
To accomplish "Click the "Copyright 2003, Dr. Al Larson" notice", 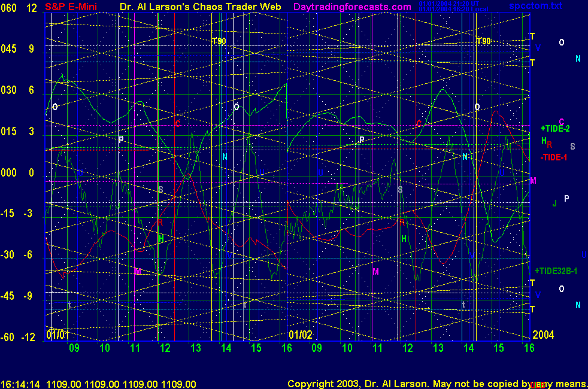I will (357, 384).
